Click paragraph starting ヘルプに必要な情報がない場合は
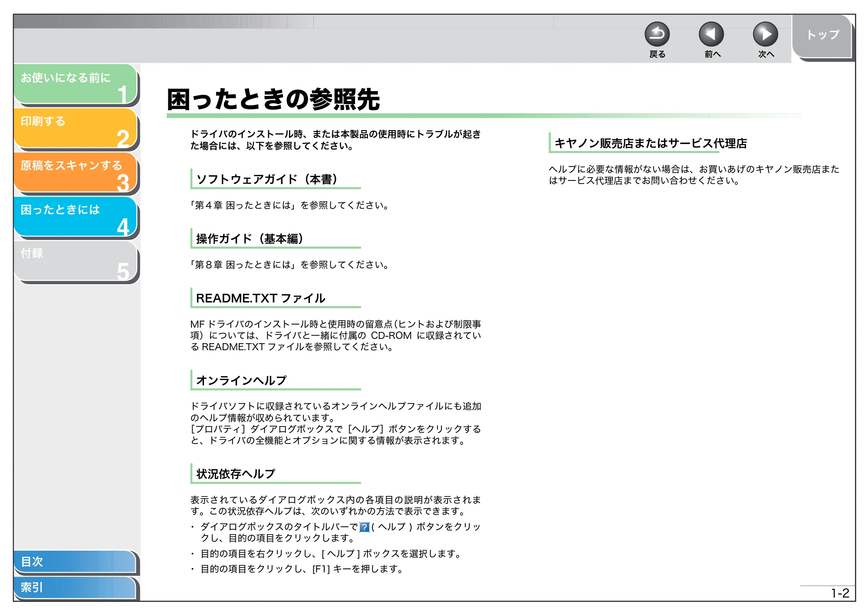This screenshot has height=614, width=868. [x=694, y=175]
